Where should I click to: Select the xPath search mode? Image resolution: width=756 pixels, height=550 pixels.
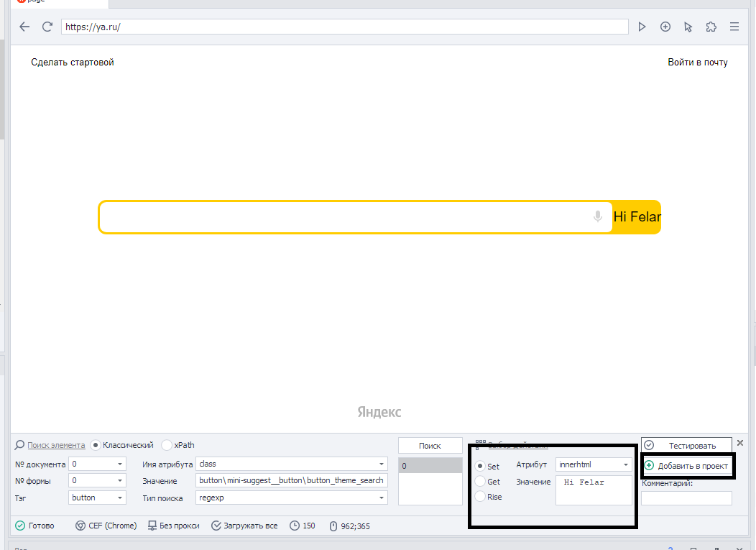pyautogui.click(x=166, y=445)
